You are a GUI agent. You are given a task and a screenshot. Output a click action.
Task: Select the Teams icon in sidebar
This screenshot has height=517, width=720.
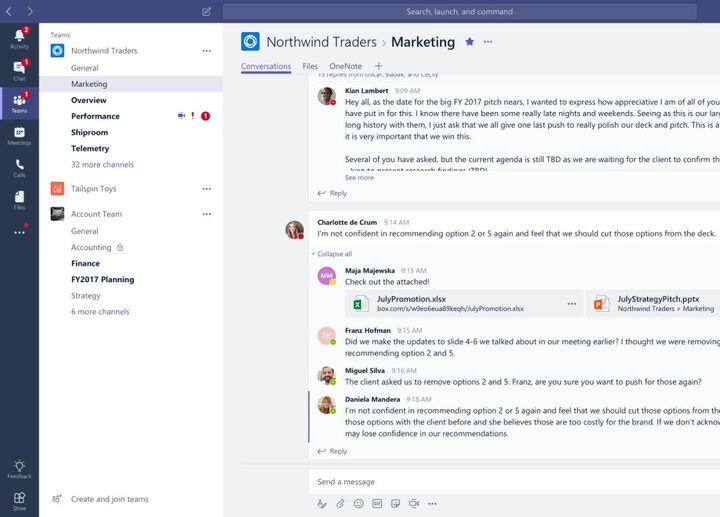point(19,103)
